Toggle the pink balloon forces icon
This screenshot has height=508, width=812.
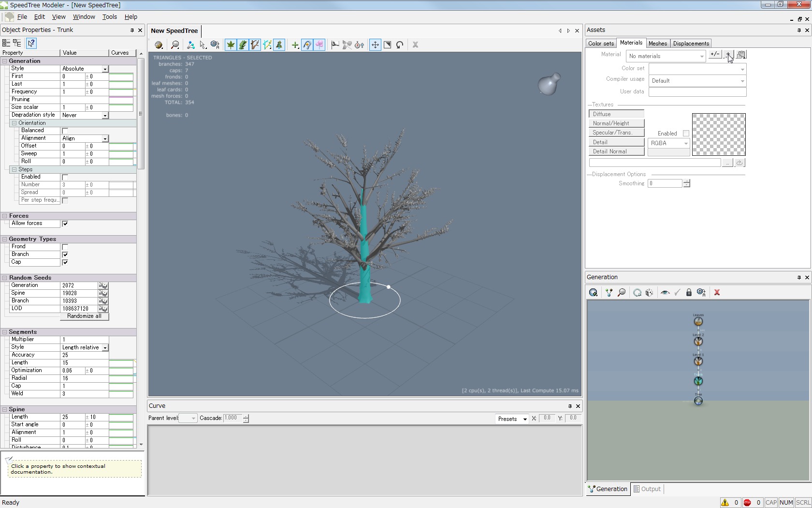(x=319, y=45)
